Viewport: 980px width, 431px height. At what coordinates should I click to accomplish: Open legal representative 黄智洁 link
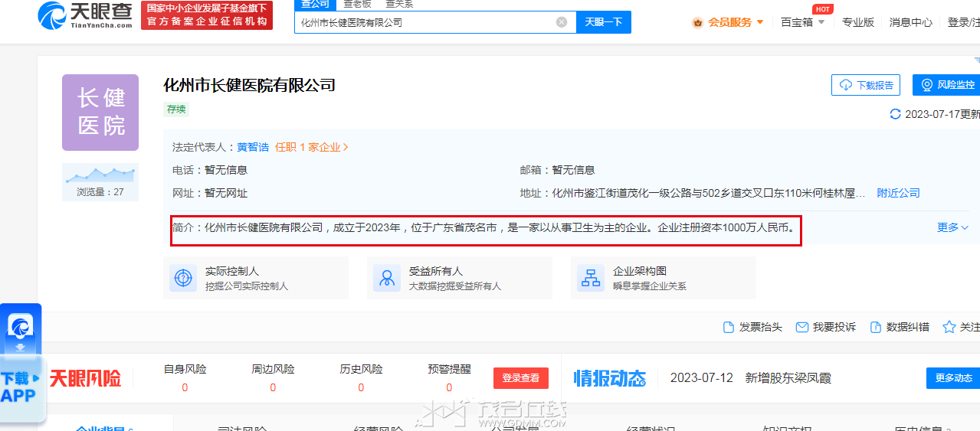pos(253,147)
